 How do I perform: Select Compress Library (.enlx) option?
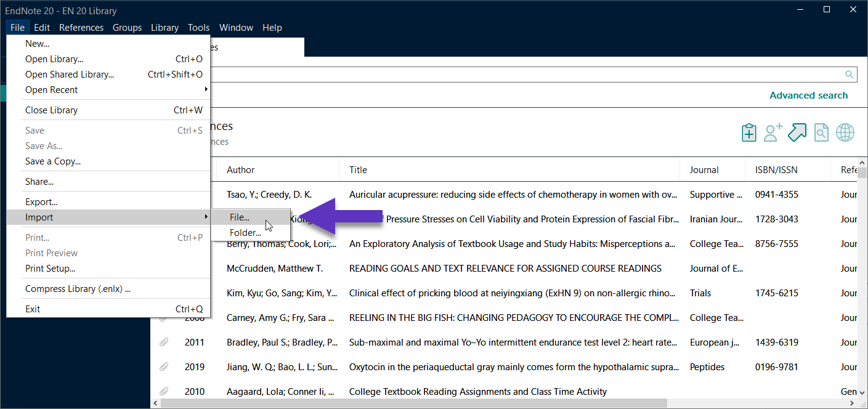76,288
